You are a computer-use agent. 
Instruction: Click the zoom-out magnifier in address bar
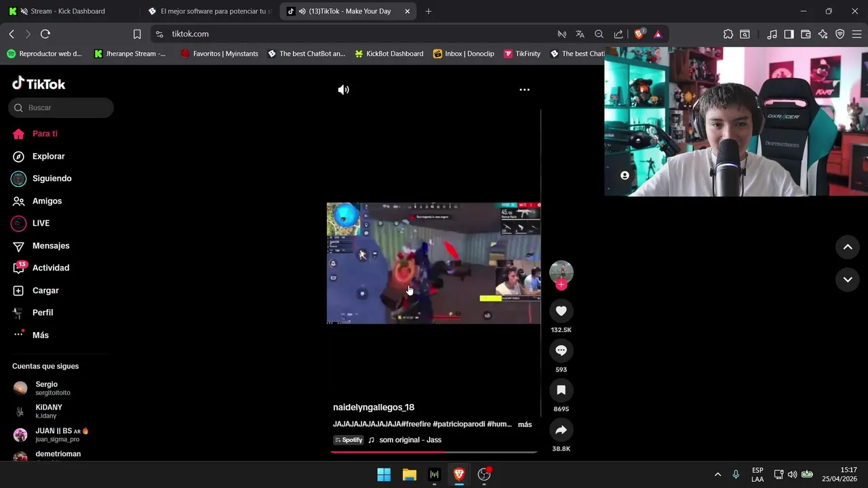tap(599, 34)
